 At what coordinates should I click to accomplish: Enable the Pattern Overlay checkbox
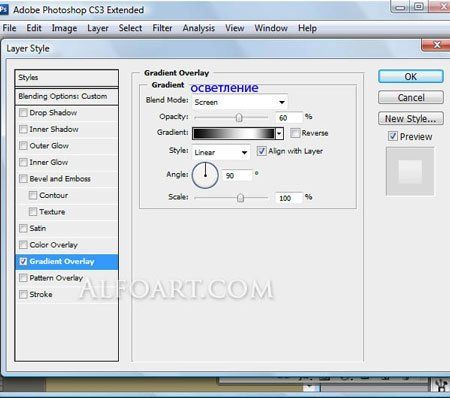pos(23,278)
